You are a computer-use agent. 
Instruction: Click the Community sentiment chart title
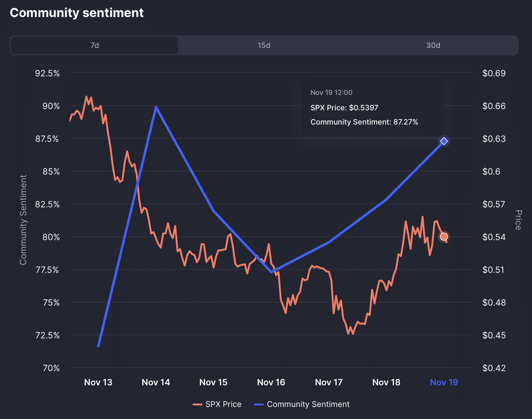(77, 13)
